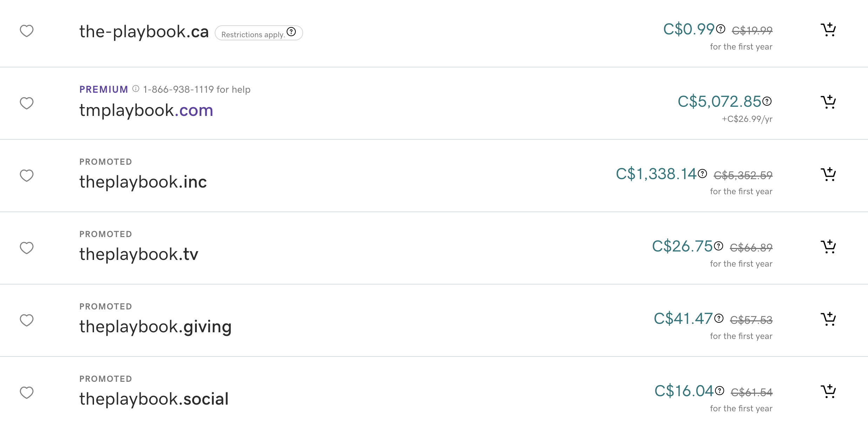
Task: Open price help icon beside C$0.99
Action: (x=721, y=29)
